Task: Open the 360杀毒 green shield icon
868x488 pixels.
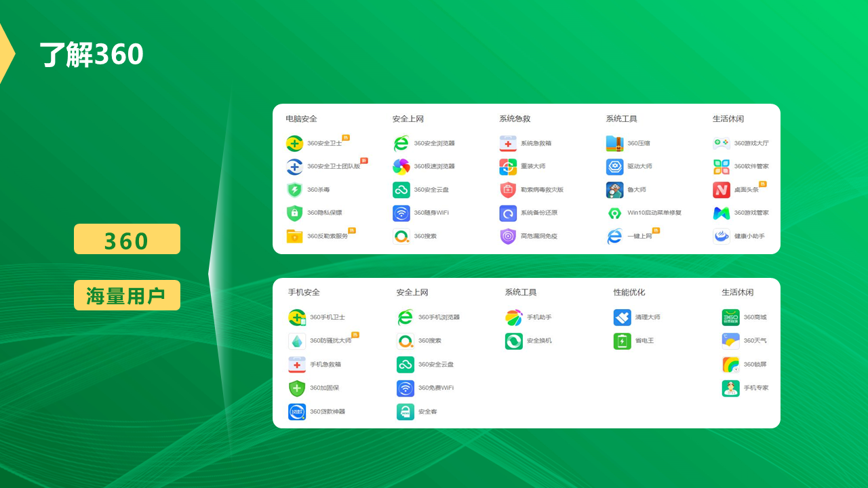Action: click(x=294, y=190)
